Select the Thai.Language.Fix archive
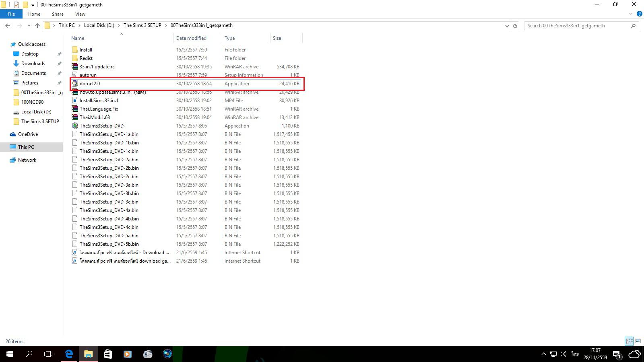644x362 pixels. click(99, 109)
